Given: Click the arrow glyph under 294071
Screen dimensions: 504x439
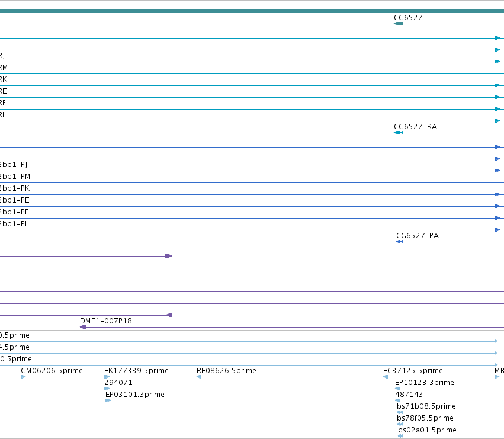Looking at the screenshot, I should click(107, 389).
